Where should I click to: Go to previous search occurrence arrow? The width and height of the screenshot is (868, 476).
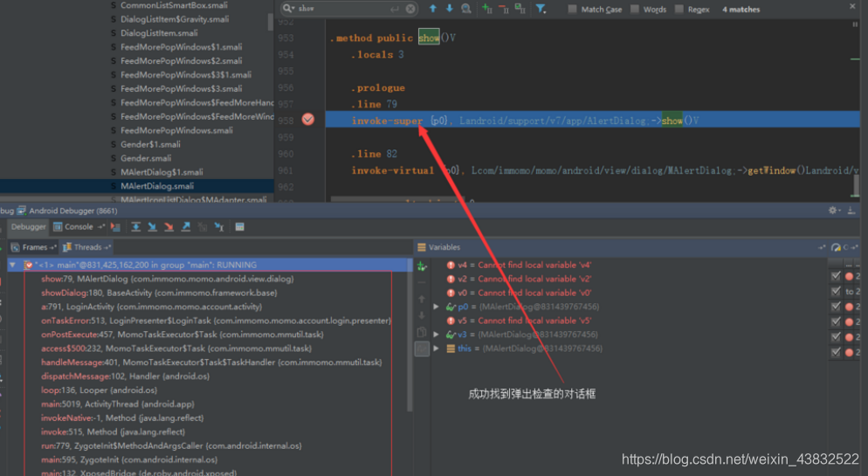(433, 9)
